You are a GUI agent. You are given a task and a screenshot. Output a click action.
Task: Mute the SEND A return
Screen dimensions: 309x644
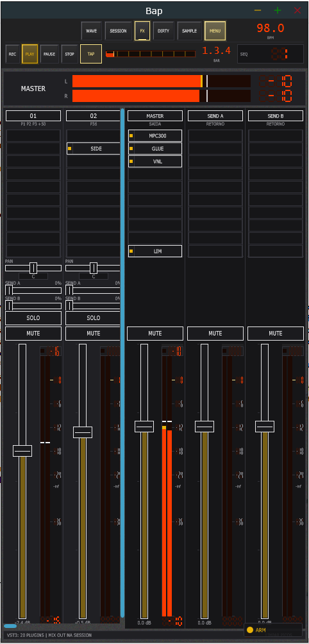pyautogui.click(x=215, y=334)
